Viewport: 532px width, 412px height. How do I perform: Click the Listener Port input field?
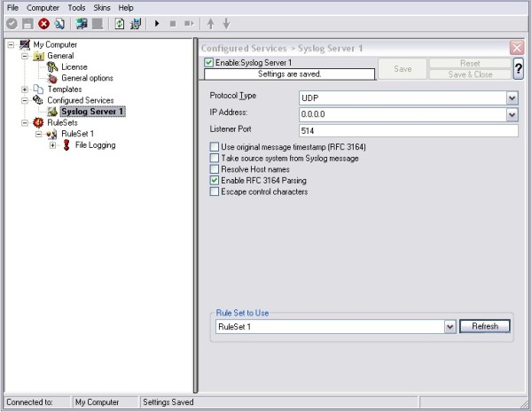[406, 131]
